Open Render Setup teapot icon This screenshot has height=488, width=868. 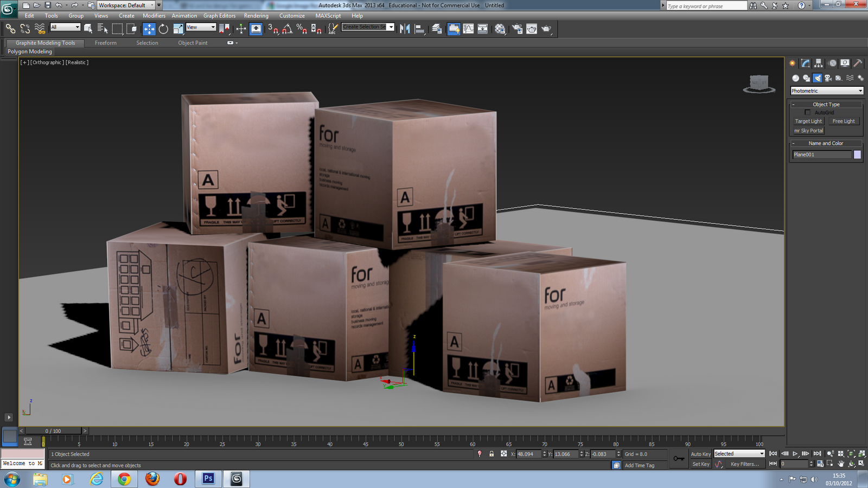click(518, 28)
